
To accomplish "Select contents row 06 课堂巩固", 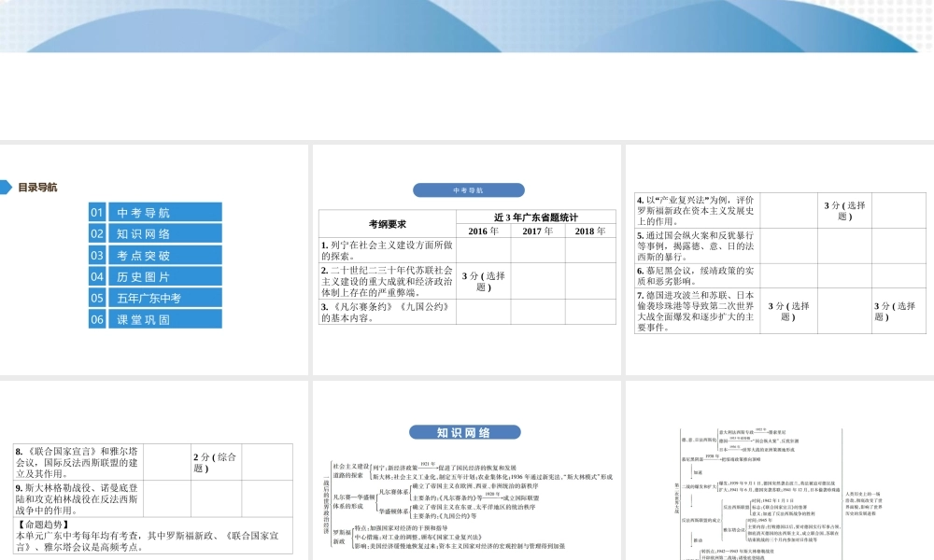I will pos(155,319).
